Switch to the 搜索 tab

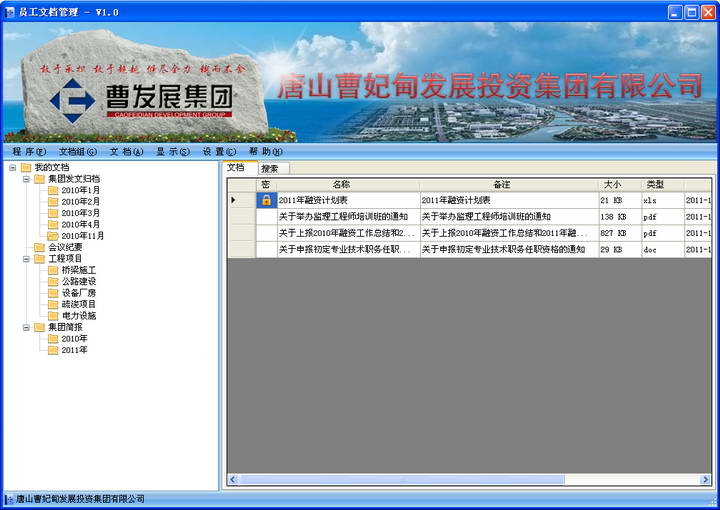(x=269, y=168)
